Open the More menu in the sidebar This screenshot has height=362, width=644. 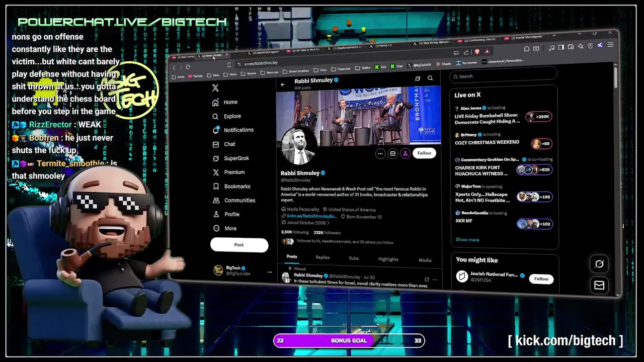tap(224, 228)
